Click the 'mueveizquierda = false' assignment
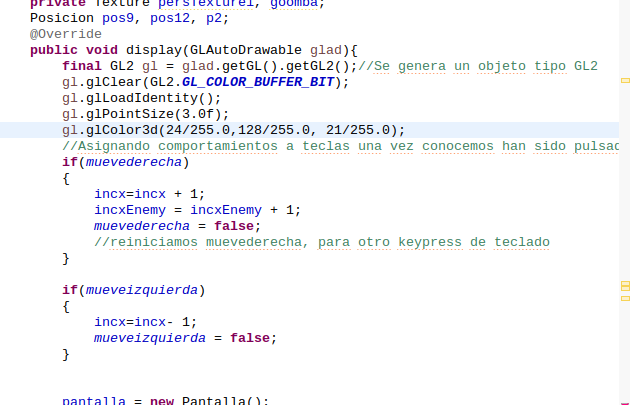Image resolution: width=630 pixels, height=405 pixels. pos(183,338)
